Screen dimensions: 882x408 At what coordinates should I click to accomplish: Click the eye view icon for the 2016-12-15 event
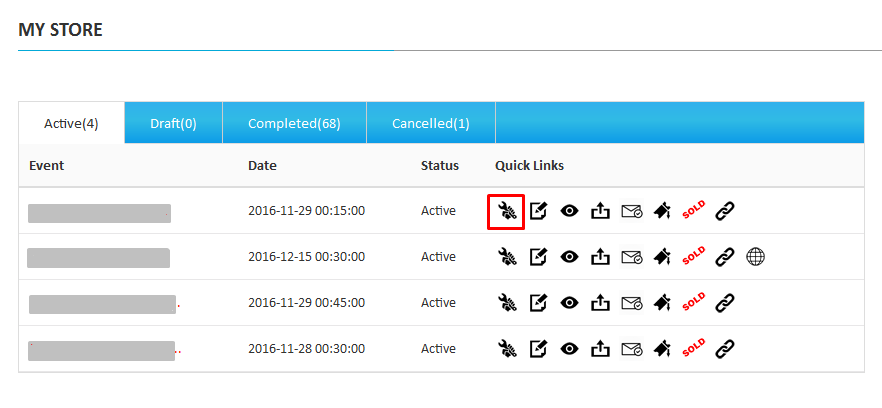570,257
